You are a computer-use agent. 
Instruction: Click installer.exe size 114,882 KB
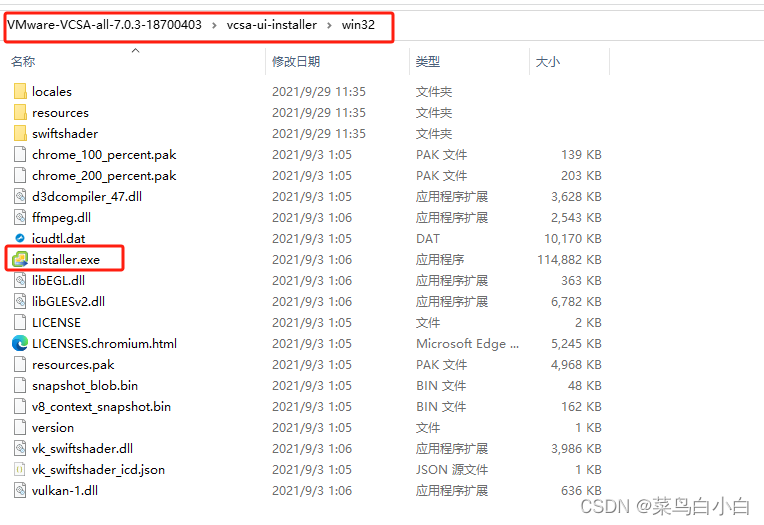tap(569, 259)
